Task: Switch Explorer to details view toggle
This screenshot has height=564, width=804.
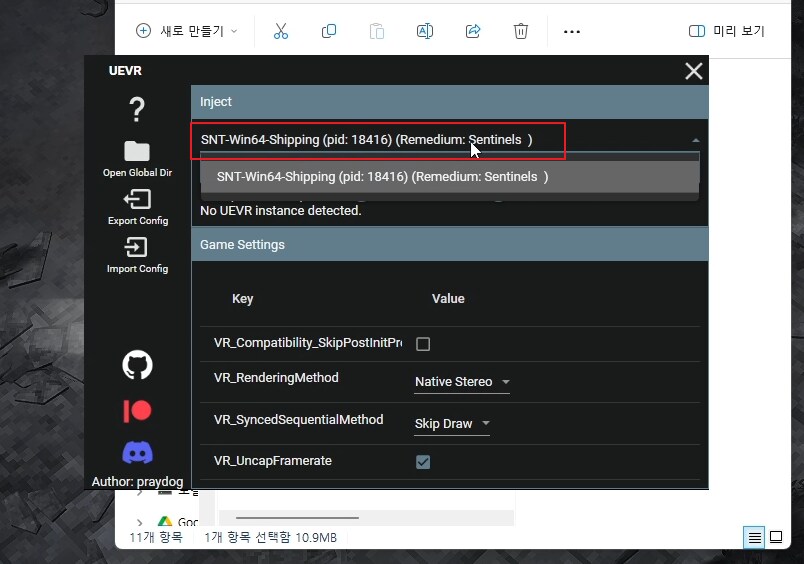Action: pyautogui.click(x=754, y=538)
